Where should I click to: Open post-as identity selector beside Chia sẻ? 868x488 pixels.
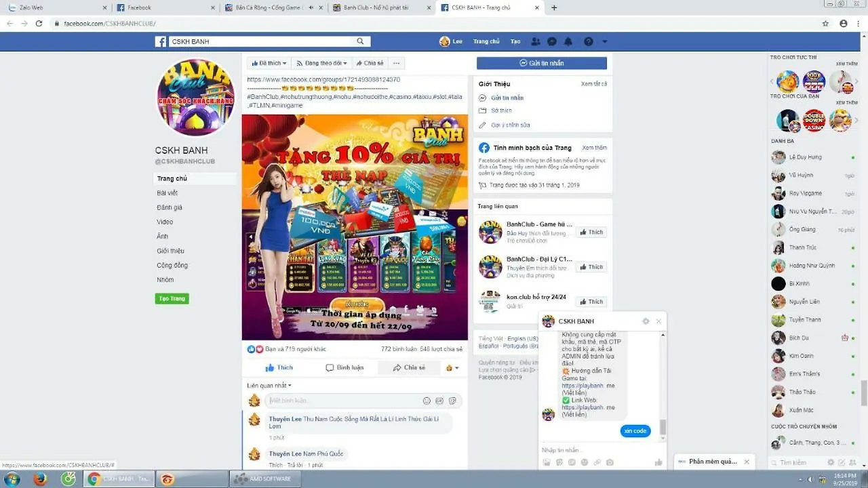point(452,367)
